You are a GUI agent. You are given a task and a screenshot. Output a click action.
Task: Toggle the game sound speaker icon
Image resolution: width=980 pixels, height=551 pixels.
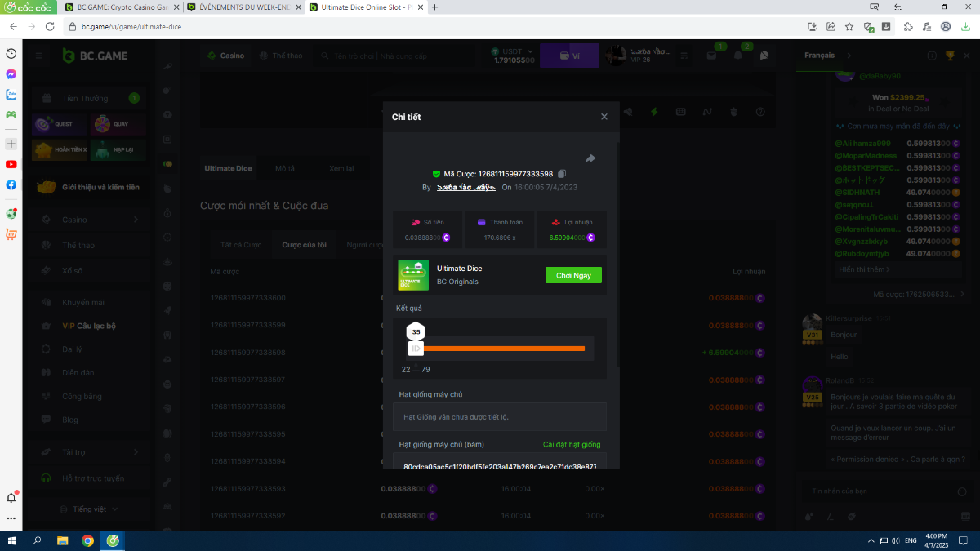627,112
